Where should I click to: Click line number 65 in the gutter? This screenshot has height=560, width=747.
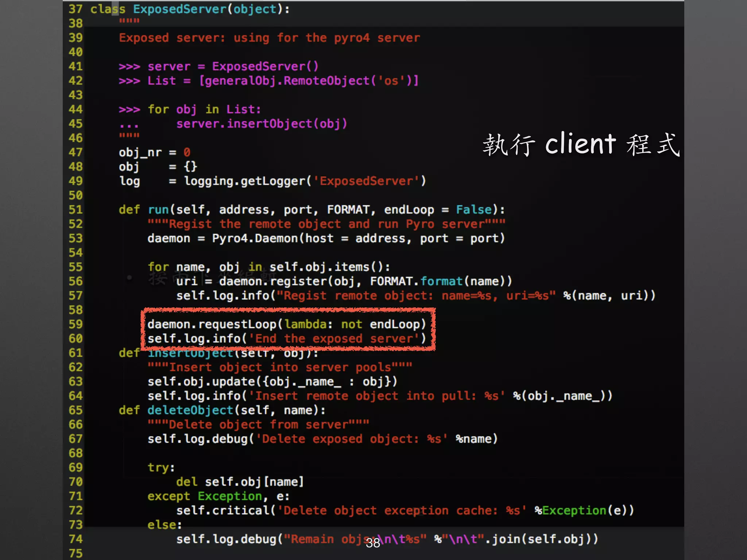click(76, 410)
